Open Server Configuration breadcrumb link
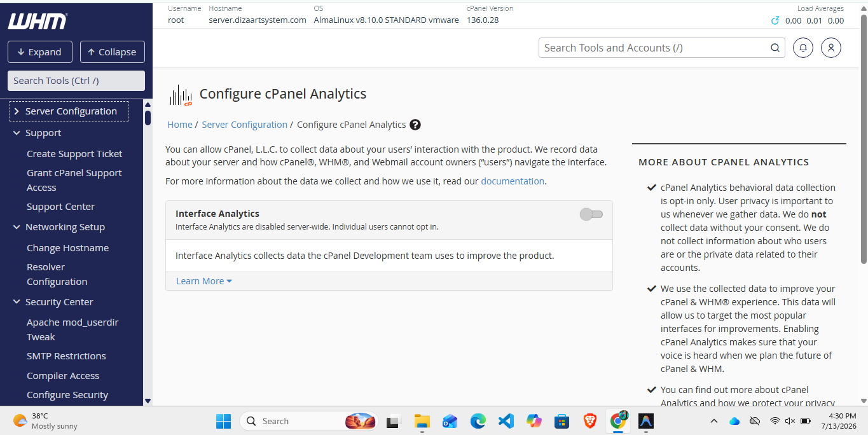This screenshot has width=868, height=435. pyautogui.click(x=244, y=125)
